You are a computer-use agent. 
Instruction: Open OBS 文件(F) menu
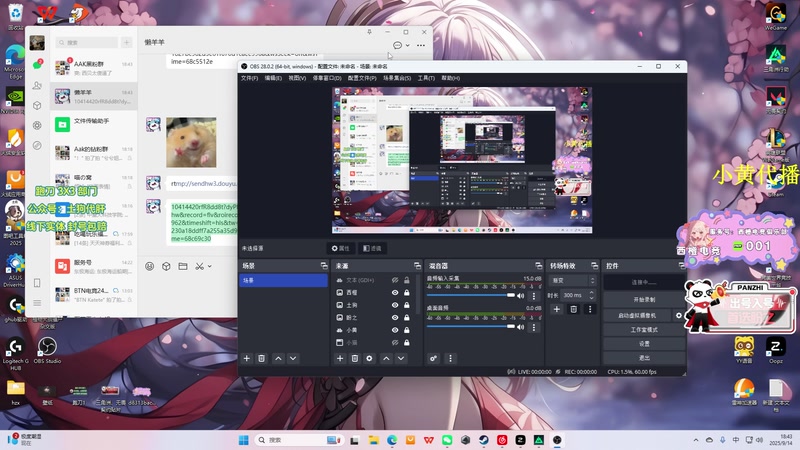[249, 78]
